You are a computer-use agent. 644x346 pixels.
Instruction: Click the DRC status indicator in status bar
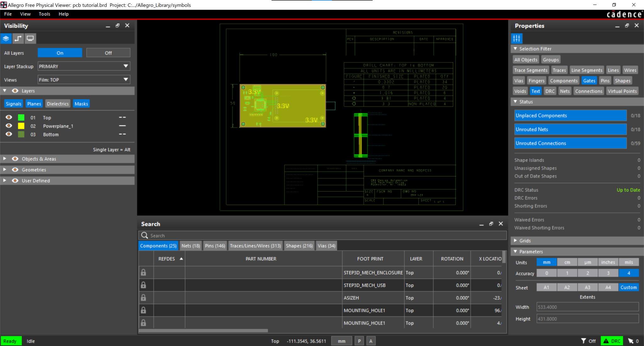[611, 341]
